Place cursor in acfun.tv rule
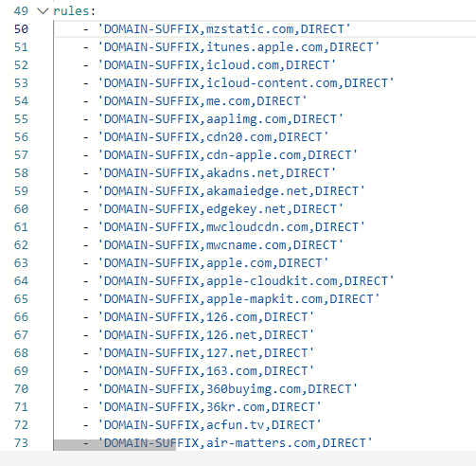476x466 pixels. click(209, 425)
